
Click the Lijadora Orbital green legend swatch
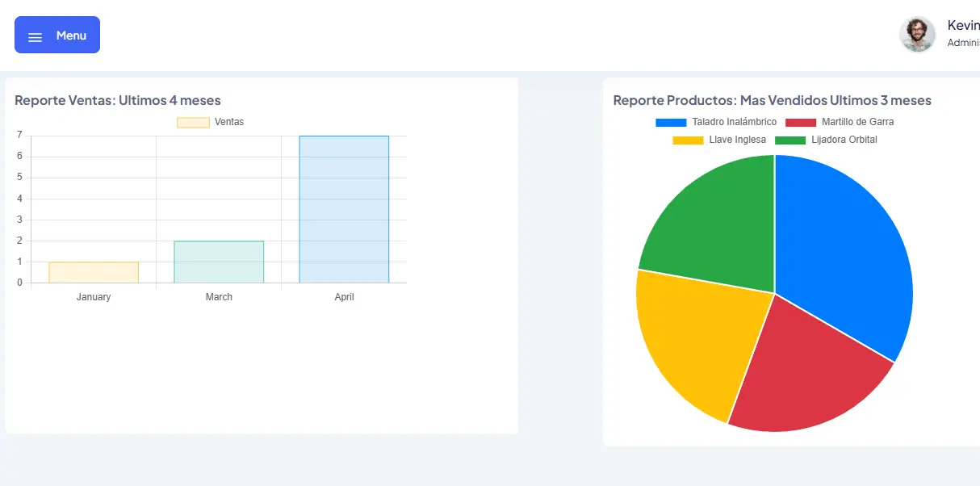[x=790, y=140]
